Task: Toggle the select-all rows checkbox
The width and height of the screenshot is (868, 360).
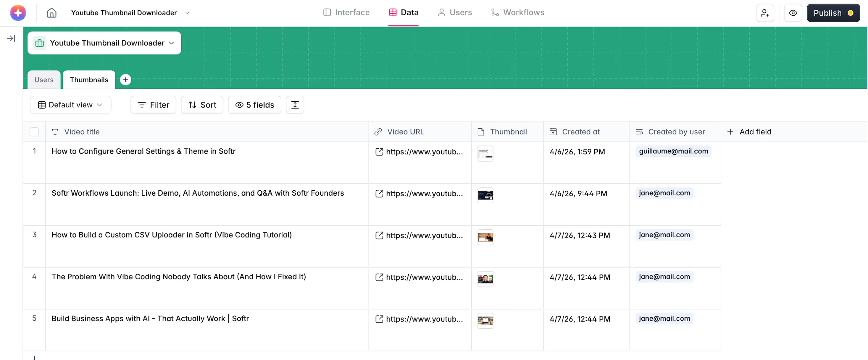Action: click(x=34, y=132)
